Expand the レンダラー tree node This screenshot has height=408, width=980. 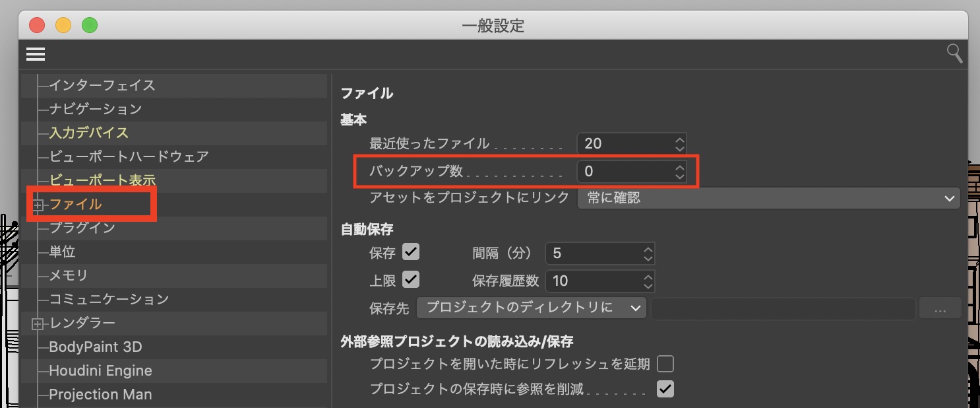(38, 323)
